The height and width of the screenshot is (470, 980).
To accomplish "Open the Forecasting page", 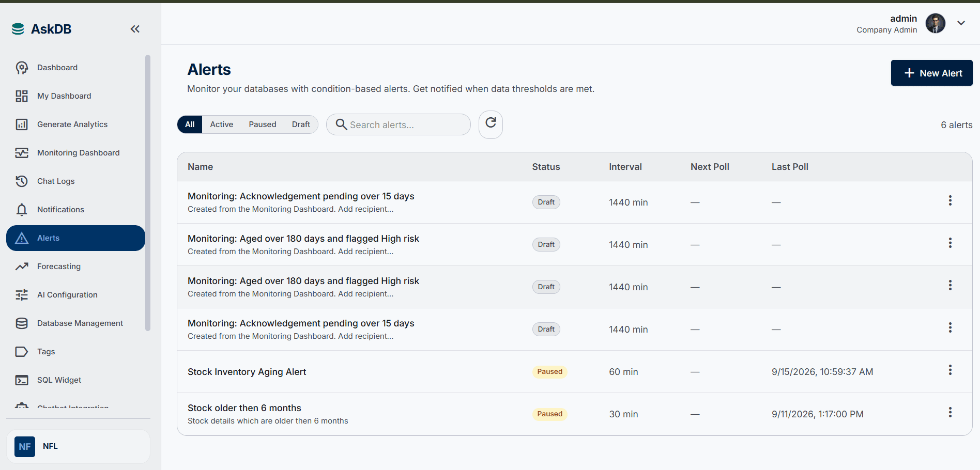I will pyautogui.click(x=75, y=267).
